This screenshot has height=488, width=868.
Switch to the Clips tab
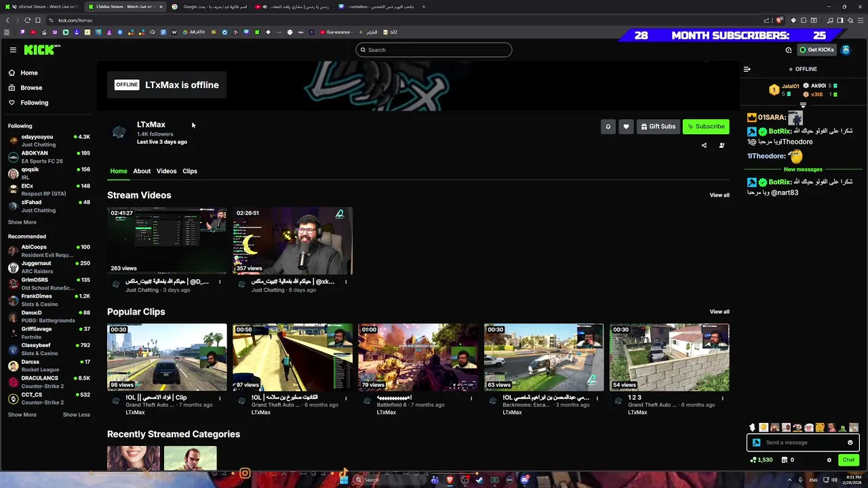click(x=190, y=171)
